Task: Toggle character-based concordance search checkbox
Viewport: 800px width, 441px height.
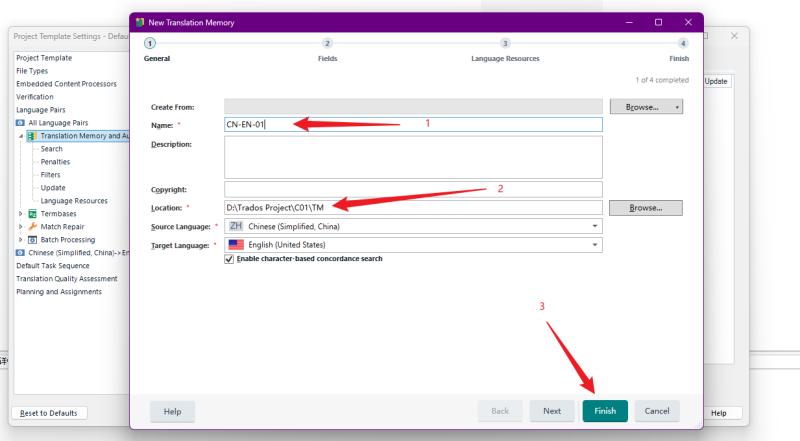Action: tap(229, 259)
